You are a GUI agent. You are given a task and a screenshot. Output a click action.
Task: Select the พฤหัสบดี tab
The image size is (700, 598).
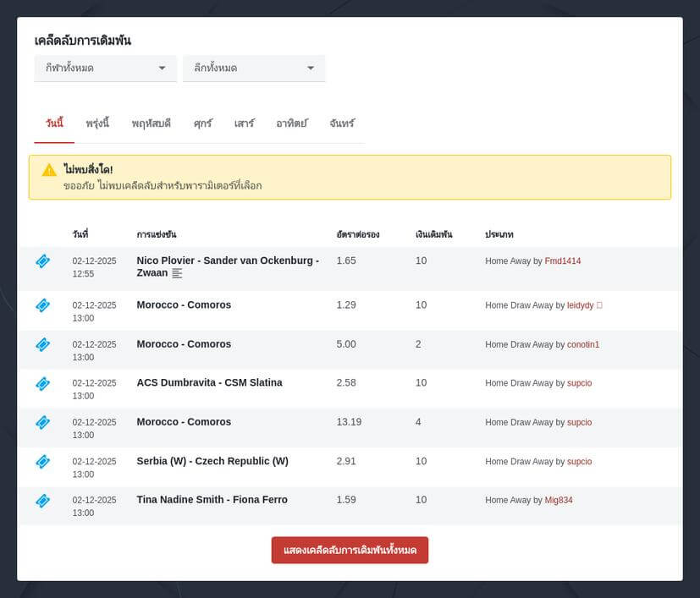[152, 123]
